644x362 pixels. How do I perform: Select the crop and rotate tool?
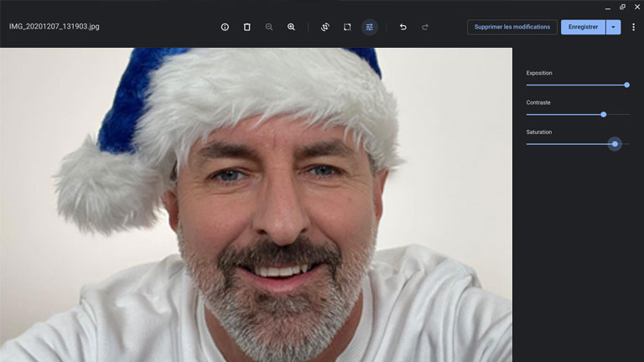coord(325,27)
